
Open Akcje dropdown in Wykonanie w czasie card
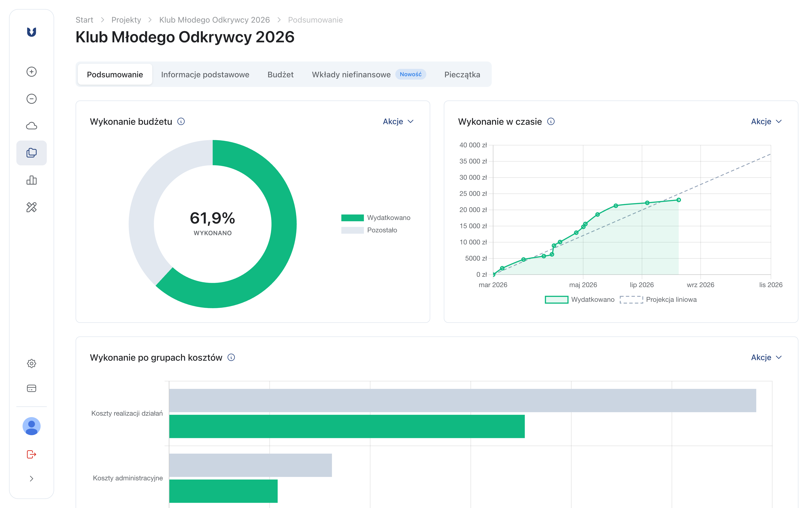click(x=766, y=121)
